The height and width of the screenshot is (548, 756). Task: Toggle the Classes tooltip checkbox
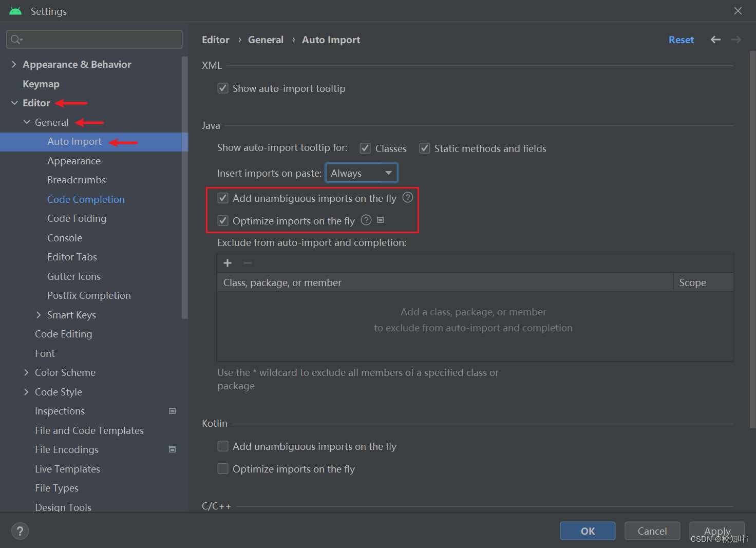pos(365,148)
